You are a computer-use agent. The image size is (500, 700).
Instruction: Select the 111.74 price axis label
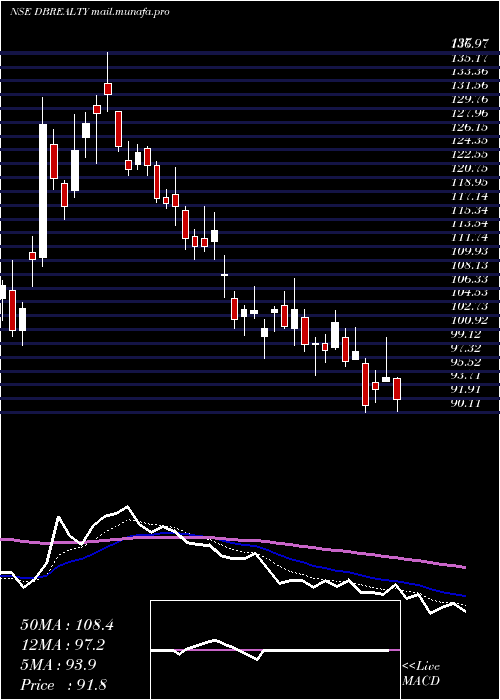pyautogui.click(x=469, y=238)
